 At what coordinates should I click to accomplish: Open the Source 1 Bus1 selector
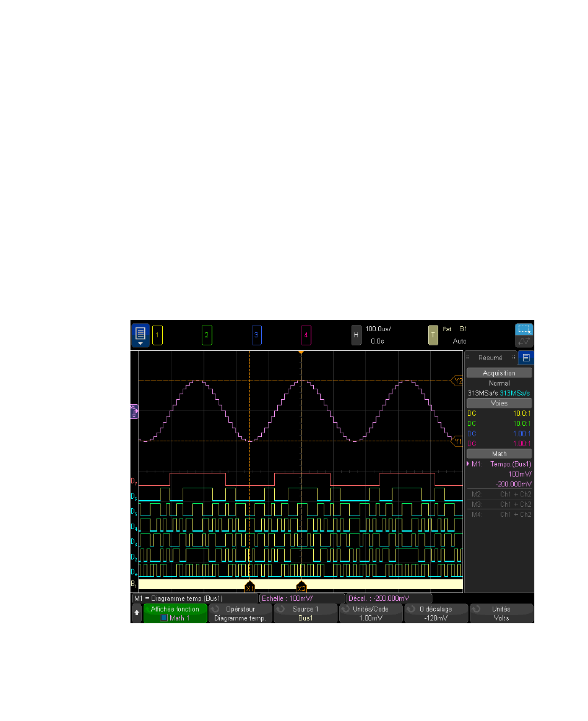306,613
